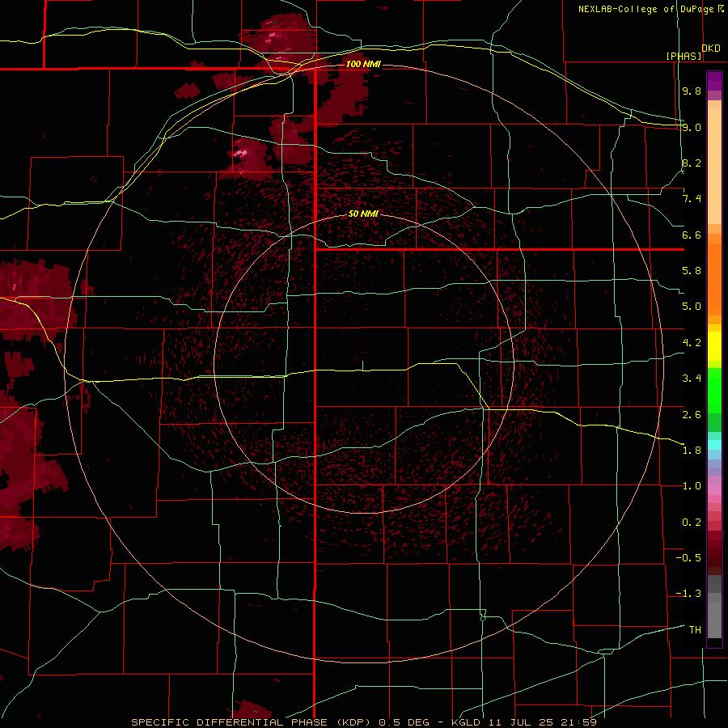Click the 9.8 value on color scale

tap(692, 91)
